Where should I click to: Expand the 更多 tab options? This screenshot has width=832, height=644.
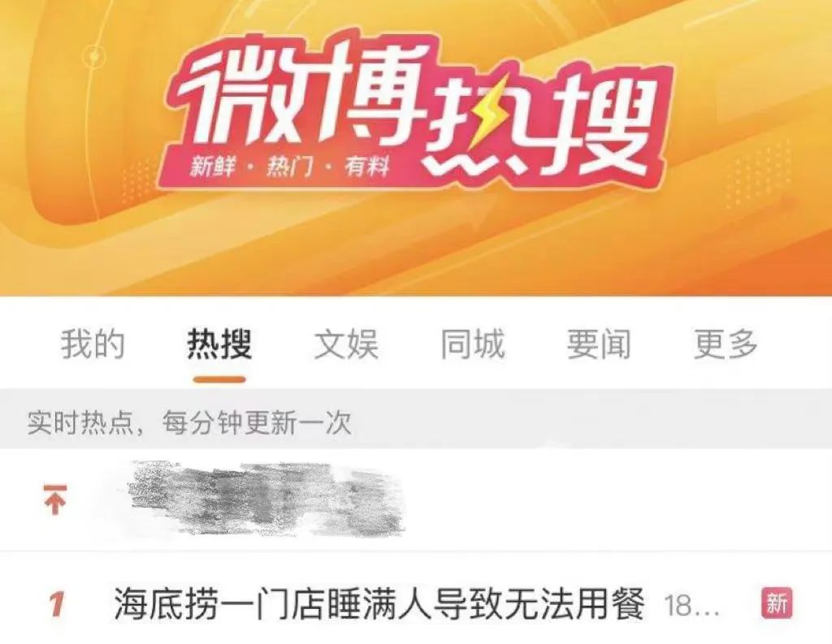tap(726, 344)
